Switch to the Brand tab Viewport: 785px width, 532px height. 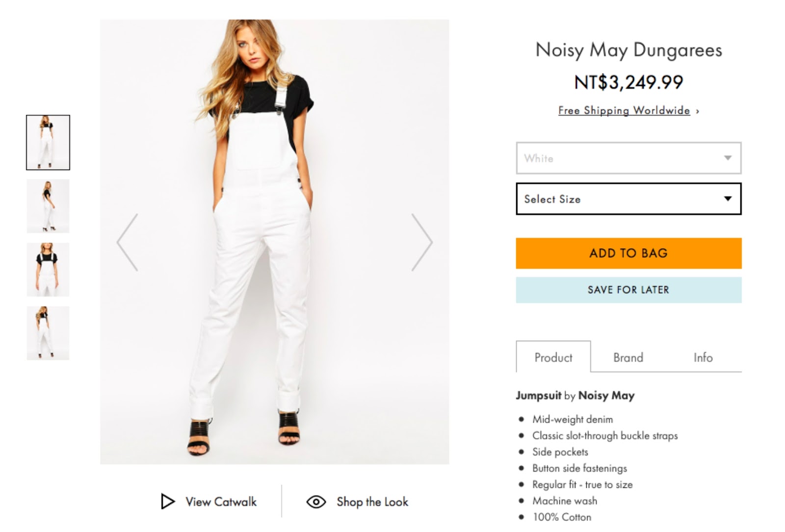(x=628, y=357)
